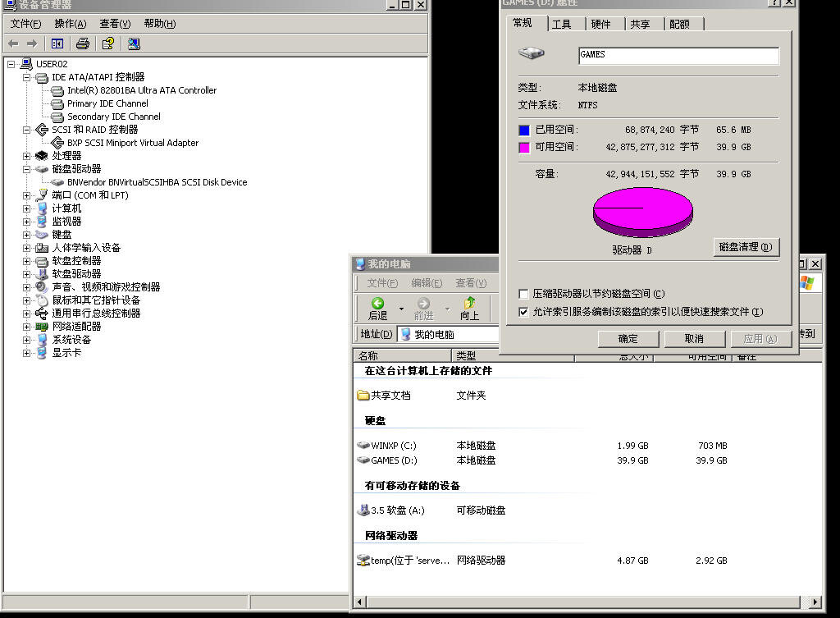
Task: Click the scan for hardware changes icon
Action: [134, 43]
